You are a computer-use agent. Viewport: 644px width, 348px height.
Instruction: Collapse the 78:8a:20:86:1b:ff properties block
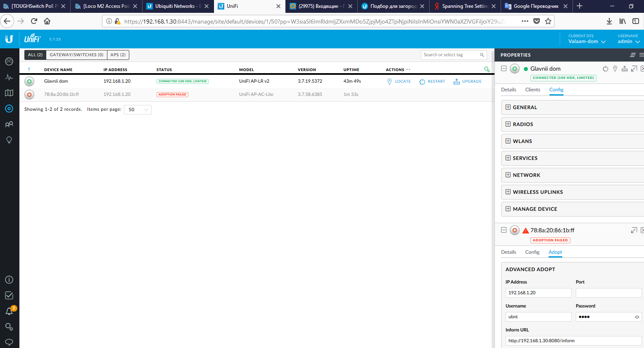pos(504,230)
